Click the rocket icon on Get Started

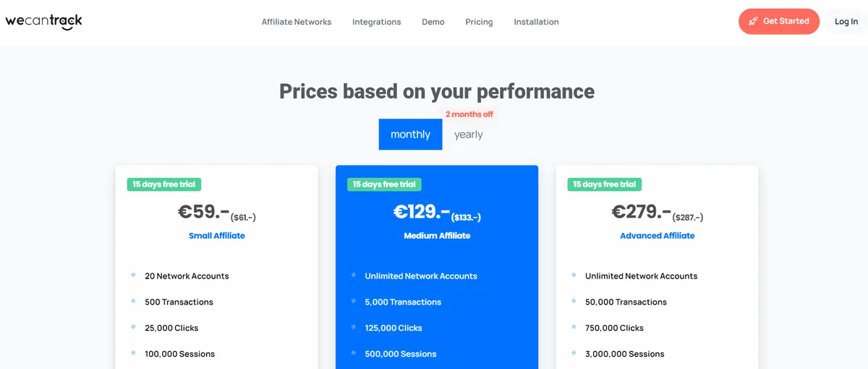pyautogui.click(x=753, y=22)
